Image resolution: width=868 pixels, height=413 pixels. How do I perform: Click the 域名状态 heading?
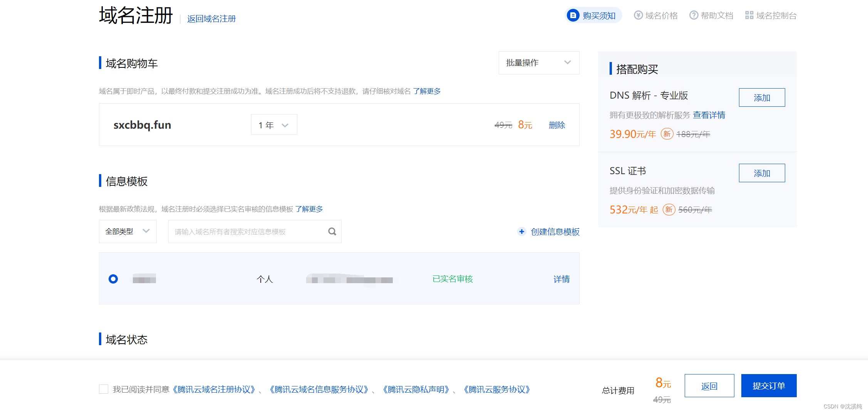click(x=127, y=340)
